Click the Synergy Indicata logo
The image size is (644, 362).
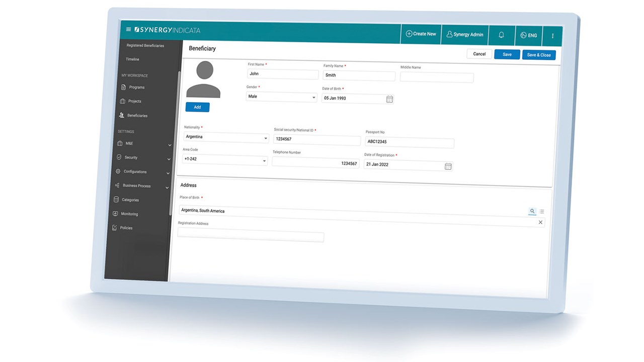point(167,30)
